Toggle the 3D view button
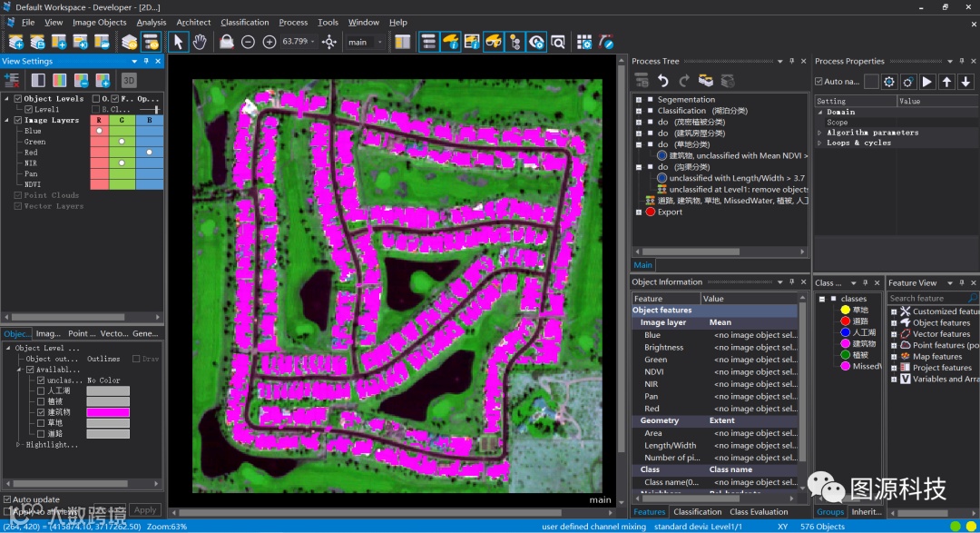Image resolution: width=980 pixels, height=533 pixels. point(129,80)
